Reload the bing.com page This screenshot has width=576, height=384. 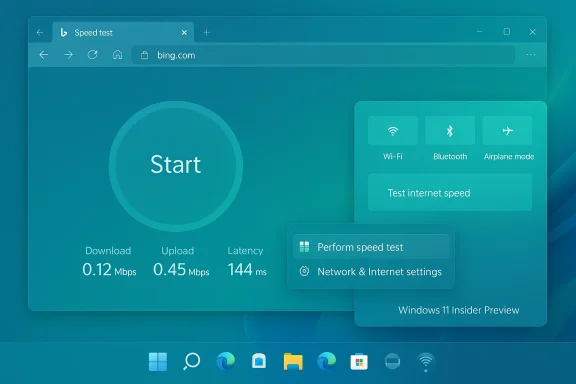[x=92, y=55]
